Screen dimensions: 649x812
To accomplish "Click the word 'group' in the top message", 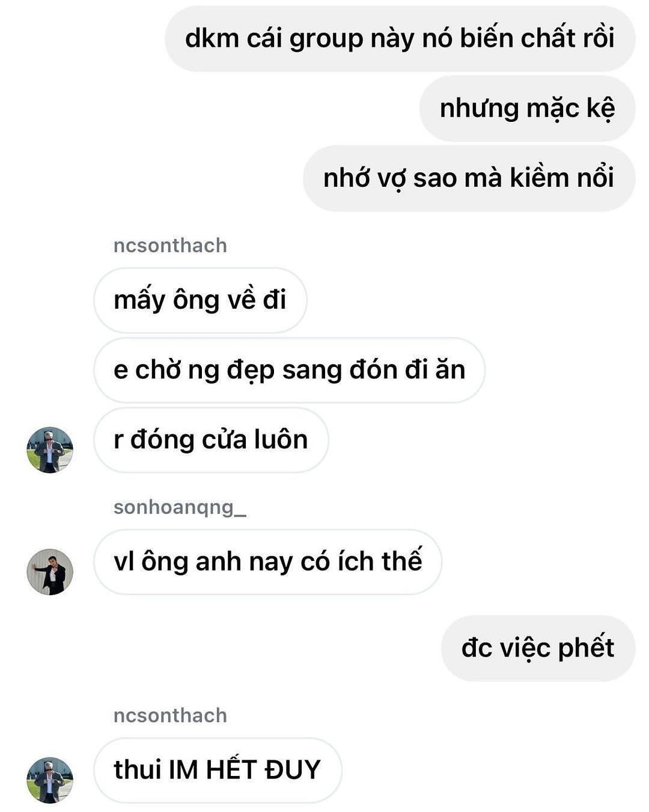I will click(x=326, y=40).
